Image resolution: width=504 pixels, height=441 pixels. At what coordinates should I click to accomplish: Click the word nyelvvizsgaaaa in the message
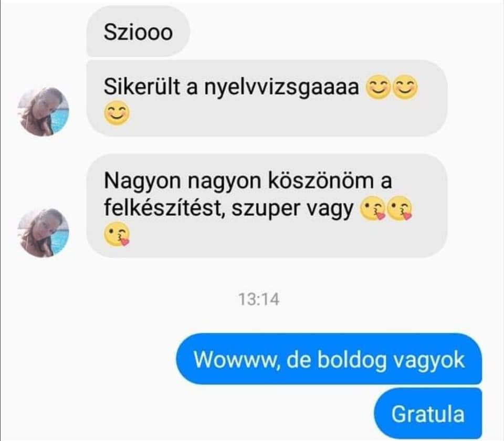(281, 88)
